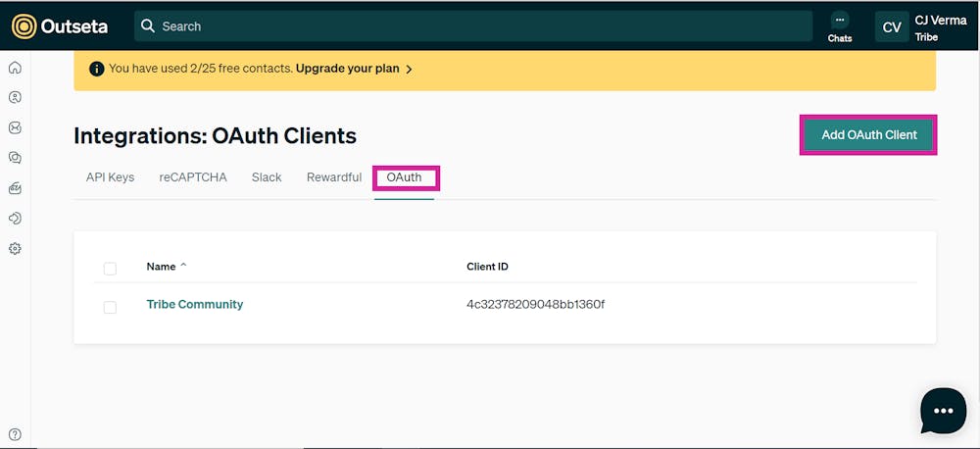Open the Help desk chat sidebar icon
The height and width of the screenshot is (449, 980).
click(x=15, y=158)
